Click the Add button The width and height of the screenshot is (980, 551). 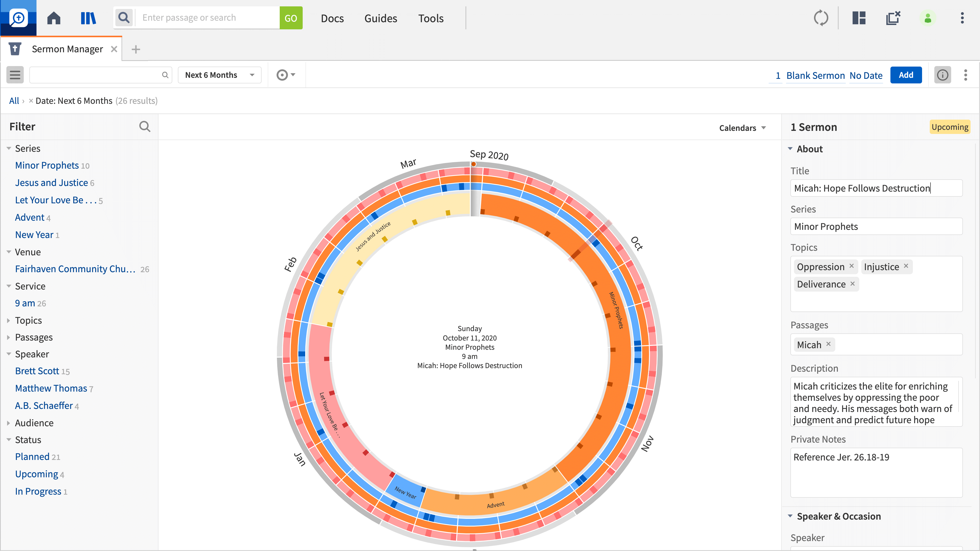906,75
